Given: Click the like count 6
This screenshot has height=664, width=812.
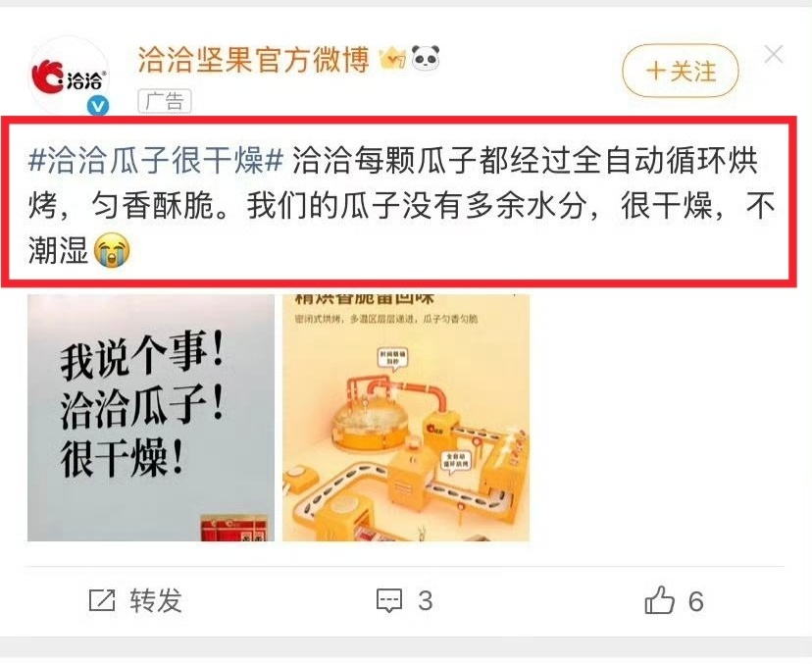Looking at the screenshot, I should pos(696,601).
